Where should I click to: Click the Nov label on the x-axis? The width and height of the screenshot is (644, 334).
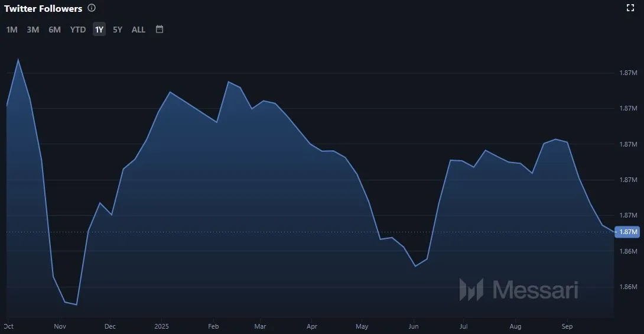(x=60, y=326)
